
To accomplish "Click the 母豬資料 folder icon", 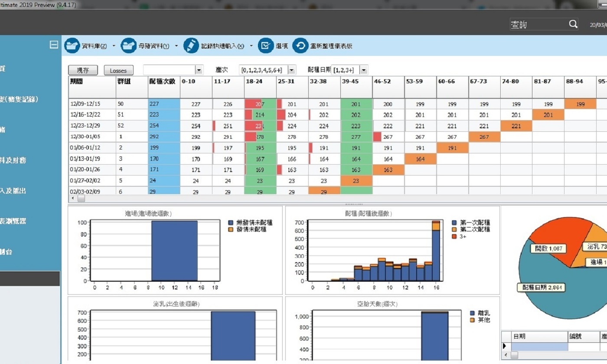I will [128, 46].
